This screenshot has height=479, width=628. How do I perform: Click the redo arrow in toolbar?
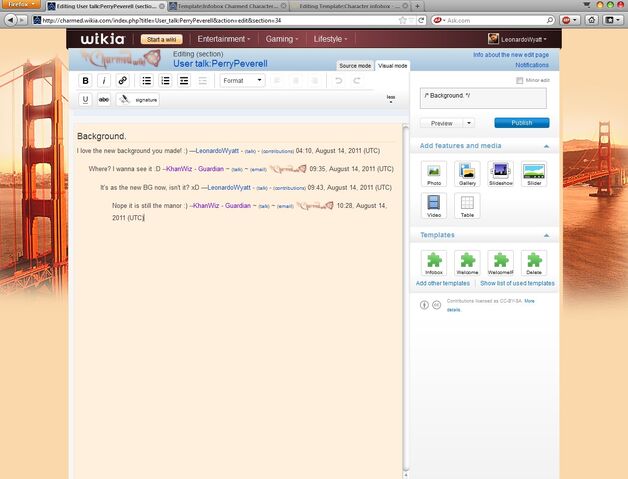pyautogui.click(x=356, y=81)
